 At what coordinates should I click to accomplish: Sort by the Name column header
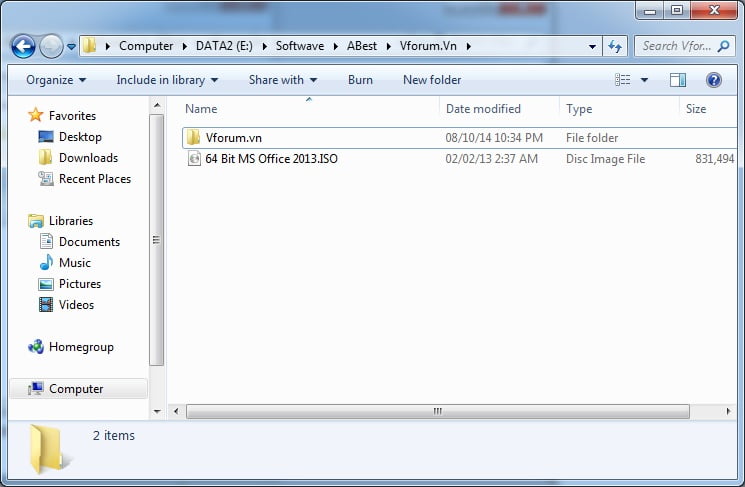(x=201, y=109)
